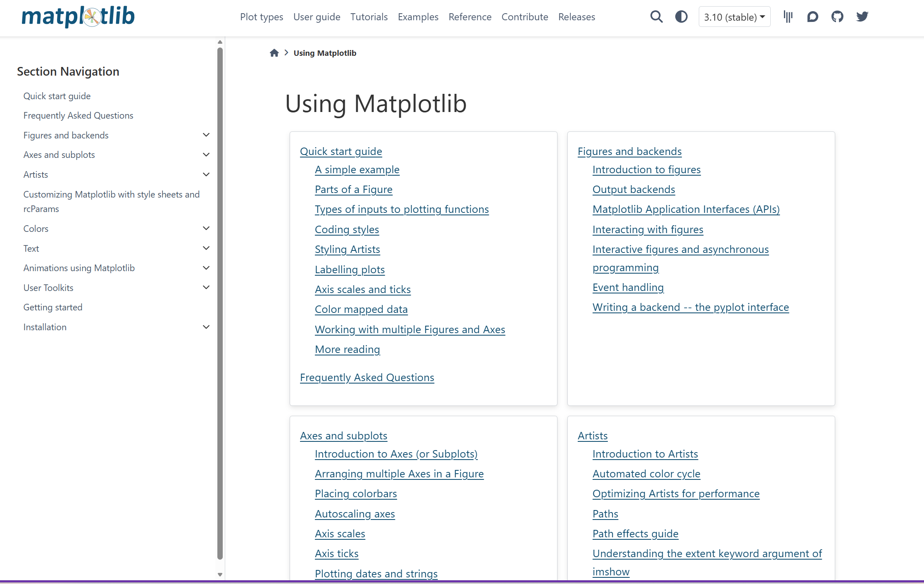Click sidebar scrollbar down arrow

(x=220, y=574)
